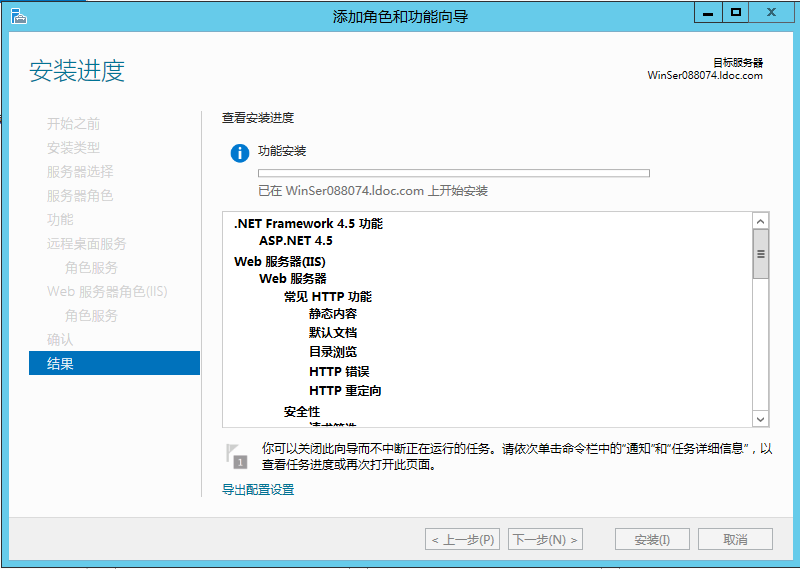Screen dimensions: 800x569
Task: Open the 导出配置设置 link
Action: (x=258, y=489)
